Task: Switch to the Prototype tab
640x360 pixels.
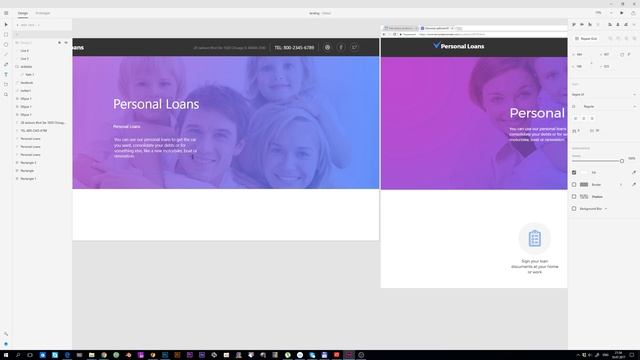Action: pos(42,13)
